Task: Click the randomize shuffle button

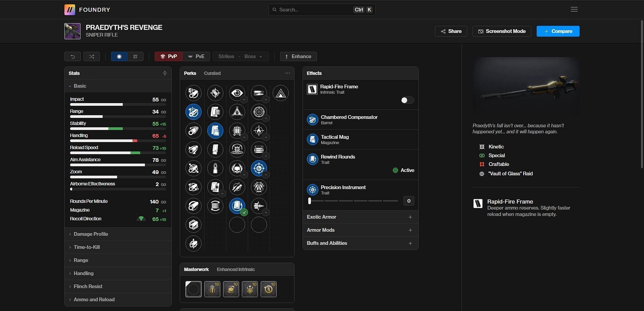Action: pos(92,56)
